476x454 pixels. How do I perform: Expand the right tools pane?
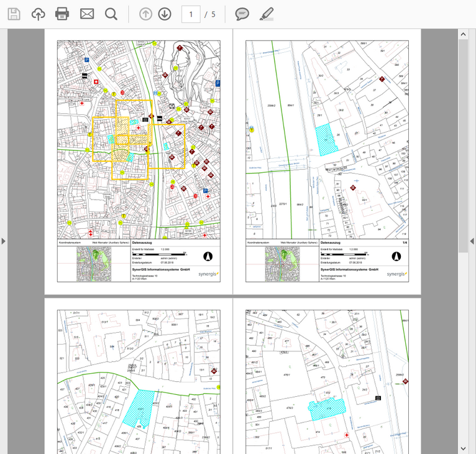(472, 241)
